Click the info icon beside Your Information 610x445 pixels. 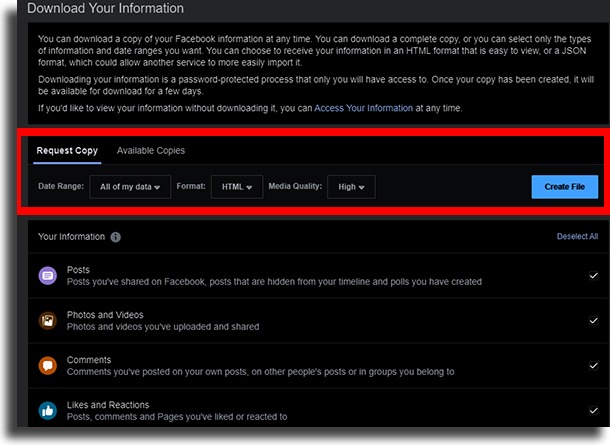tap(116, 237)
